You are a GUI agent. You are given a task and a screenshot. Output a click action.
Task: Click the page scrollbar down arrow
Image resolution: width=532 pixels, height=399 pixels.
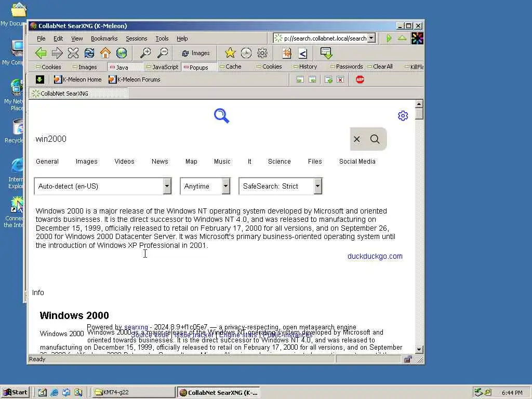pos(419,350)
